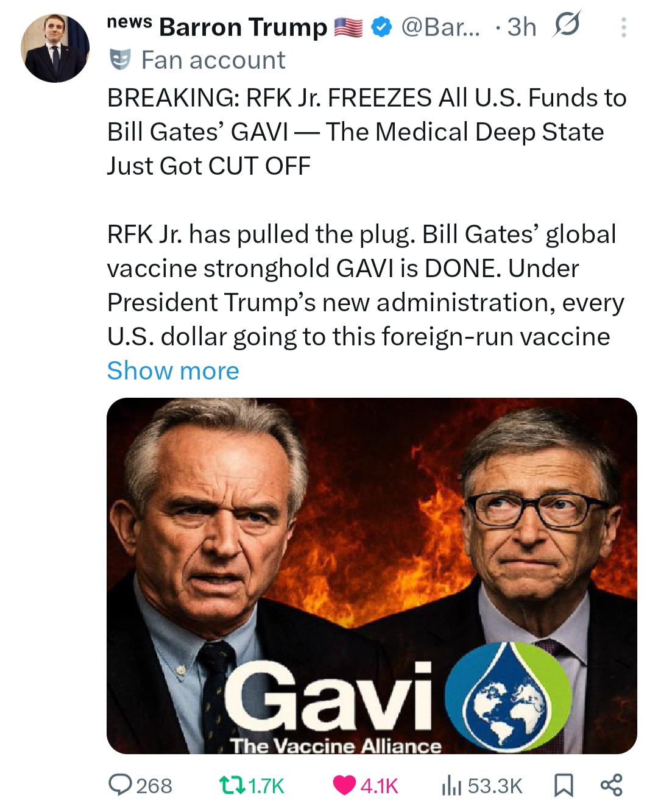Click the blue verified checkmark badge
Image resolution: width=658 pixels, height=812 pixels.
(x=382, y=27)
